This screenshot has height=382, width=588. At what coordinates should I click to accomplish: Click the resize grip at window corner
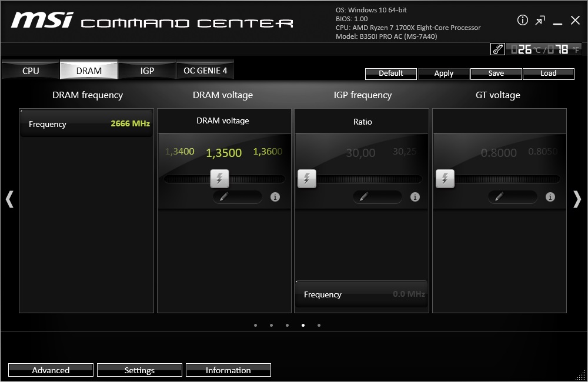tap(580, 375)
